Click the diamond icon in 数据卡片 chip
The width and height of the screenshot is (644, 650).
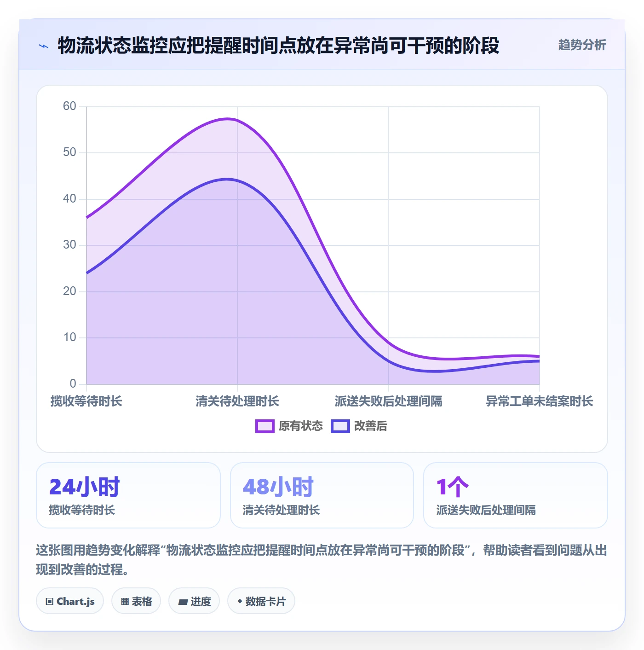tap(240, 601)
